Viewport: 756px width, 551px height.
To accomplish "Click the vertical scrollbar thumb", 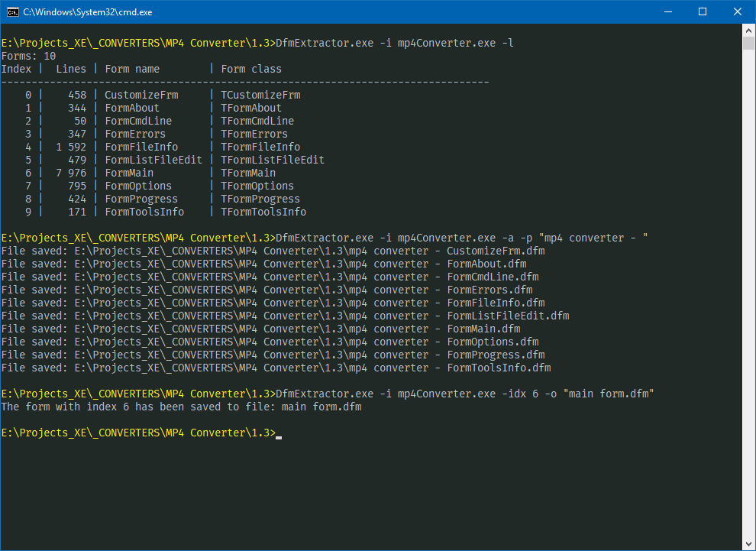I will (749, 43).
